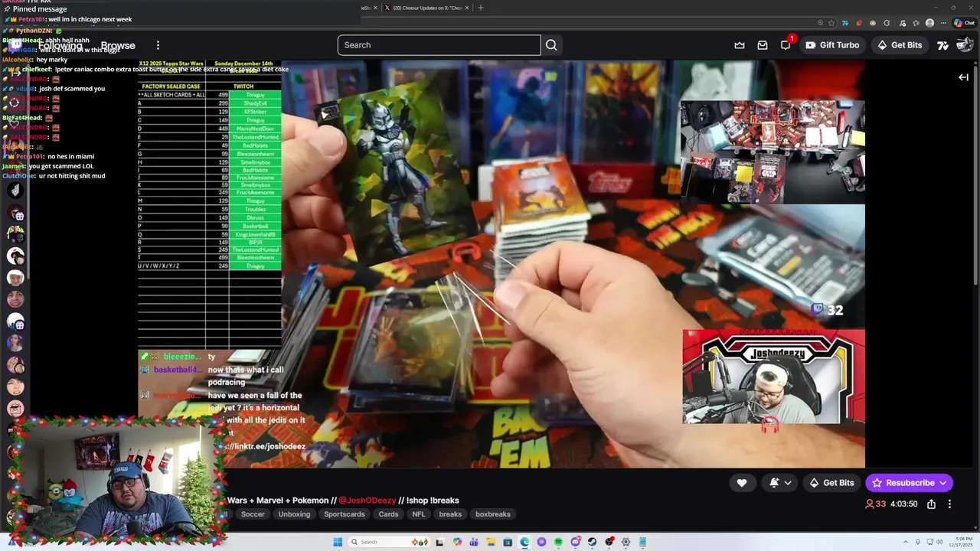Click the NFL tag

point(418,514)
